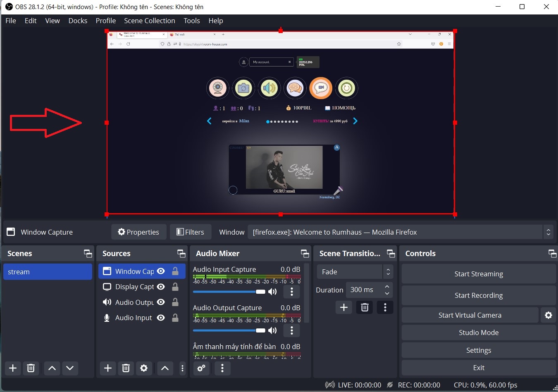The width and height of the screenshot is (558, 392).
Task: Open the File menu
Action: point(11,21)
